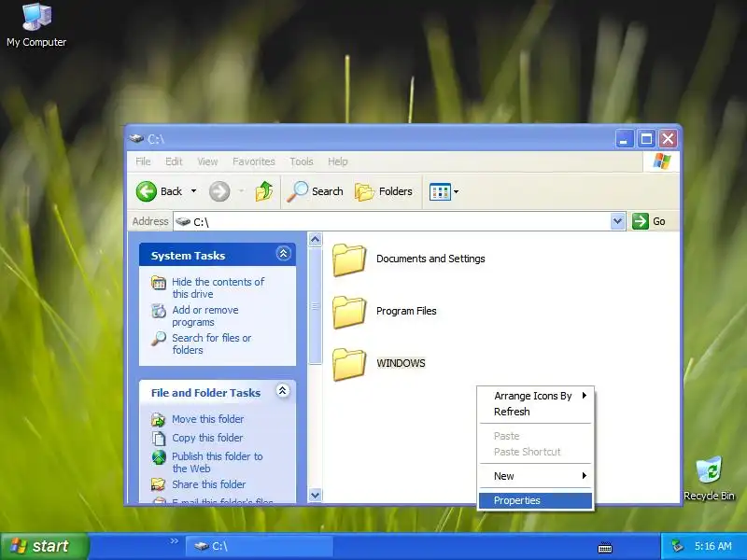The width and height of the screenshot is (747, 560).
Task: Click the Add or remove programs icon
Action: click(x=158, y=311)
